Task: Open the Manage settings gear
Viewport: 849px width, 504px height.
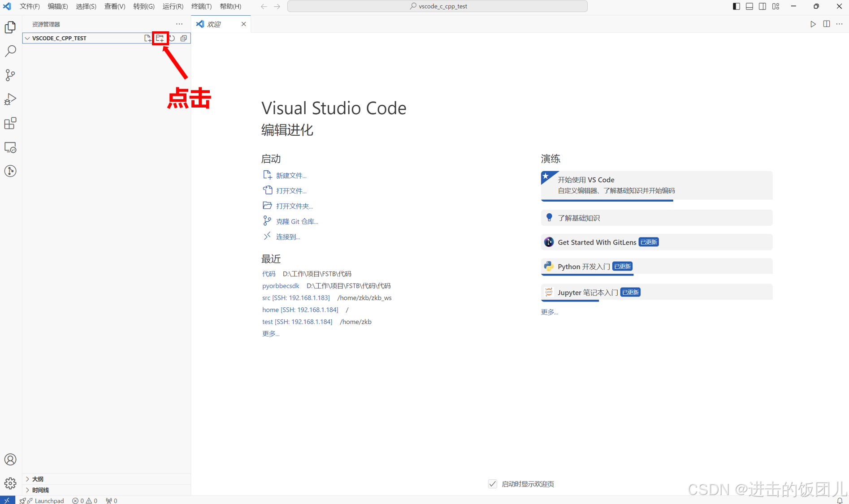Action: [10, 483]
